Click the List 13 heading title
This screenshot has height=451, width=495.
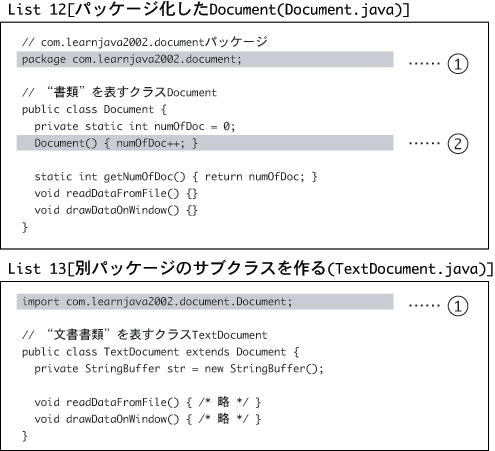(x=250, y=268)
